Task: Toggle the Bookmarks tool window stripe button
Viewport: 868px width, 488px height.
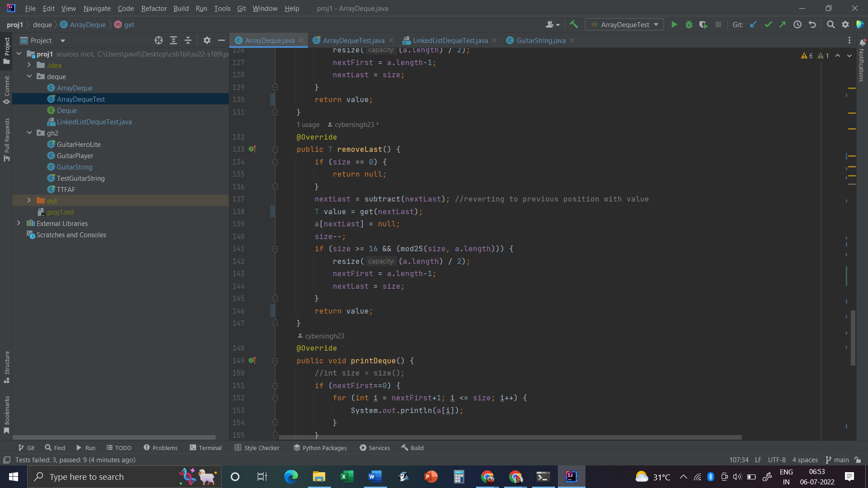Action: point(7,413)
